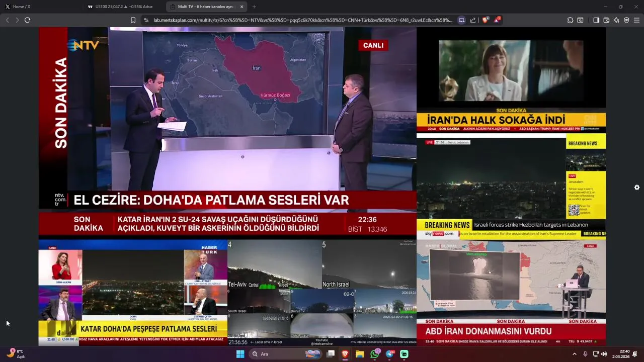Click the multi-camera Tel-Aviv livestream
The height and width of the screenshot is (362, 644).
click(x=322, y=293)
